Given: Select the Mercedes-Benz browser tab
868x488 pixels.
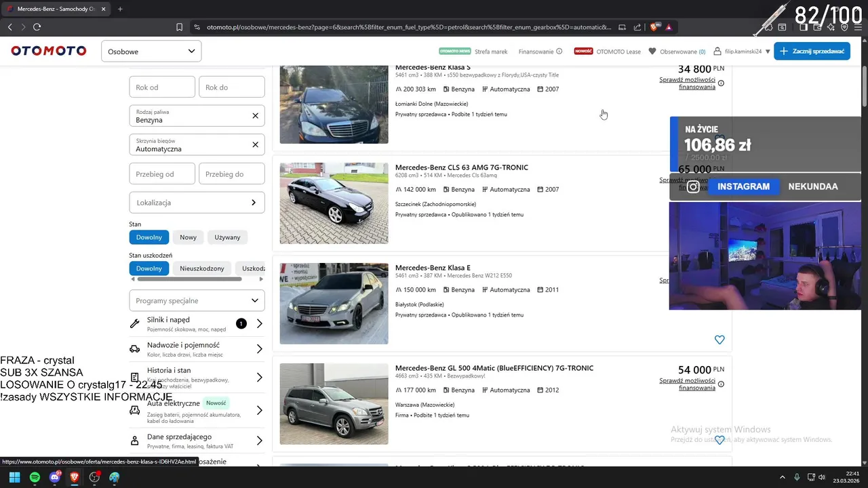Looking at the screenshot, I should pyautogui.click(x=56, y=9).
